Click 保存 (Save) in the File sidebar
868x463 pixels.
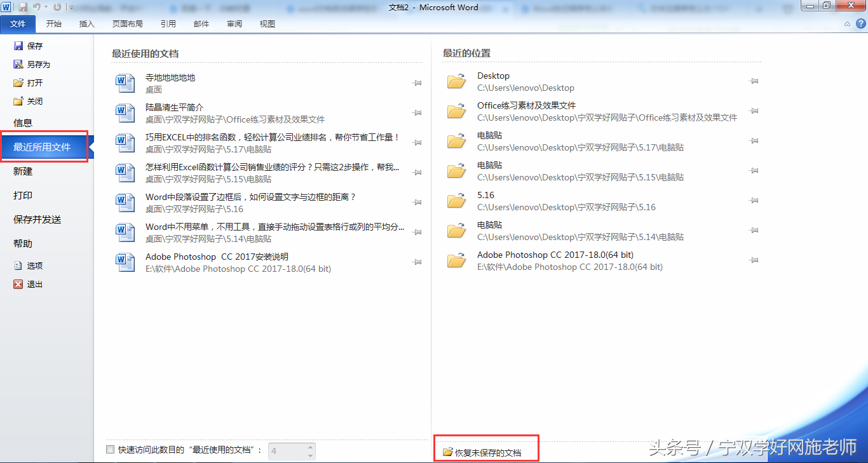coord(29,46)
